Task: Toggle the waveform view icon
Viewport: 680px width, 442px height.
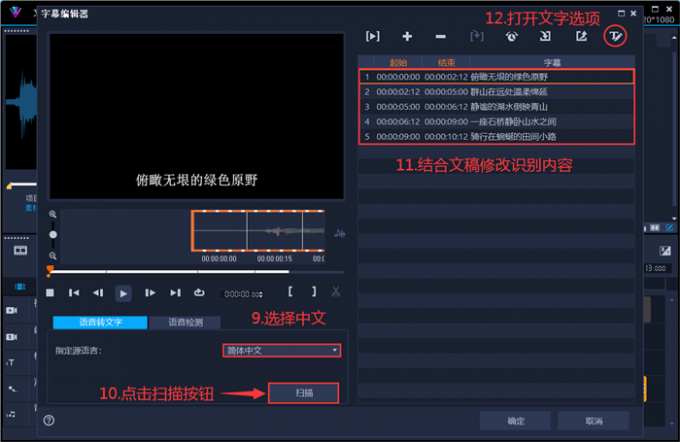Action: (340, 234)
